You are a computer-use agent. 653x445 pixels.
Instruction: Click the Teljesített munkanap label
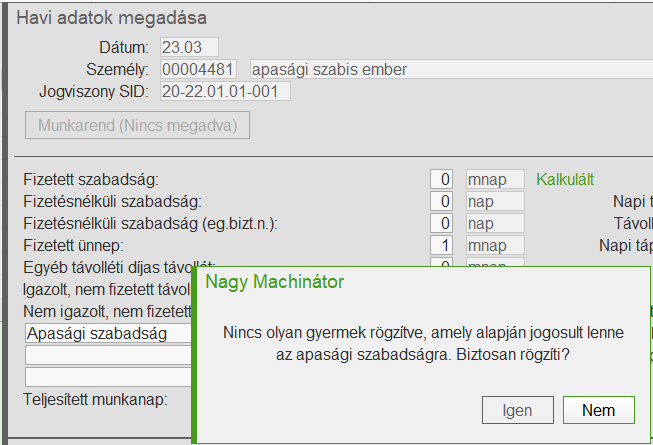(x=95, y=400)
